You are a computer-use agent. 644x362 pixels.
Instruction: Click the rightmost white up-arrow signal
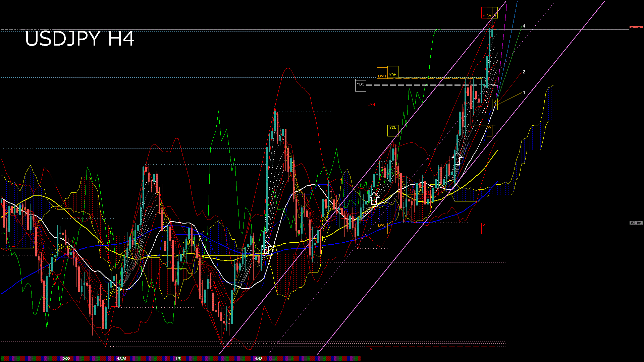coord(457,158)
